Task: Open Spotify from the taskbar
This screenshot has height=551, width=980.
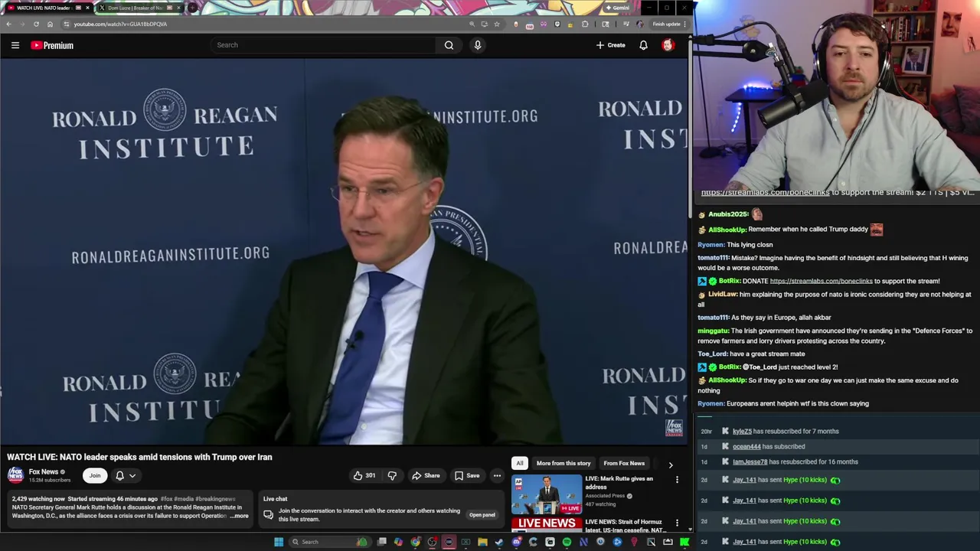Action: (x=567, y=542)
